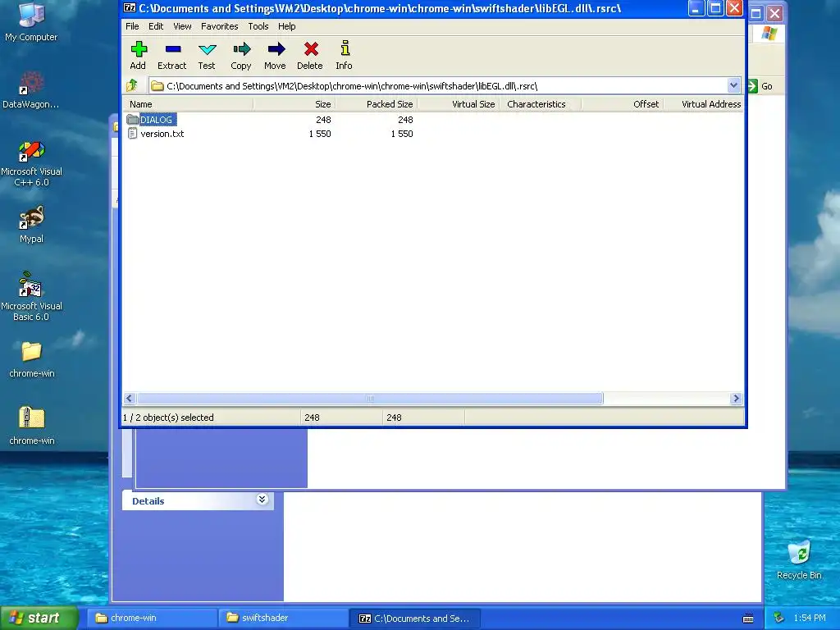Click the keyboard icon in the system tray
Image resolution: width=840 pixels, height=630 pixels.
(748, 619)
